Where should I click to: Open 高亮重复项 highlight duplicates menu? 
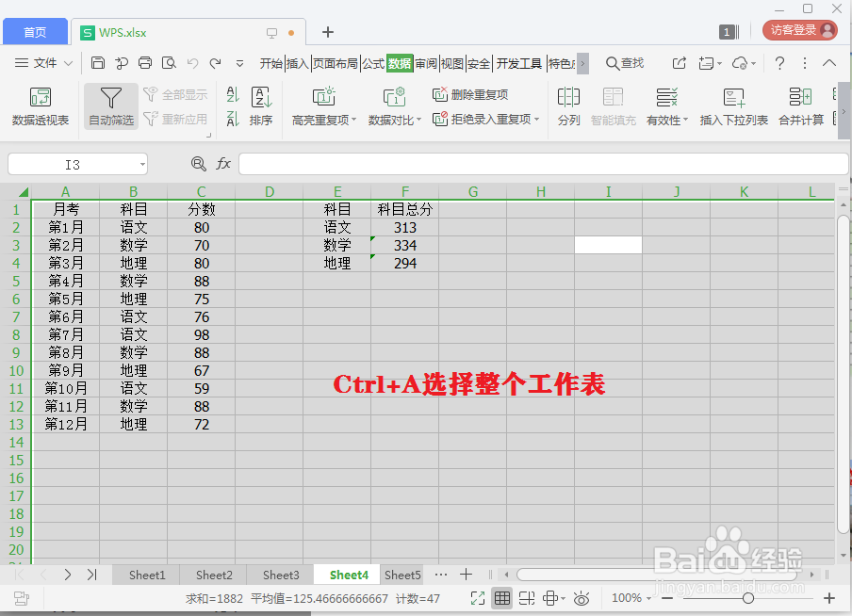pos(324,106)
